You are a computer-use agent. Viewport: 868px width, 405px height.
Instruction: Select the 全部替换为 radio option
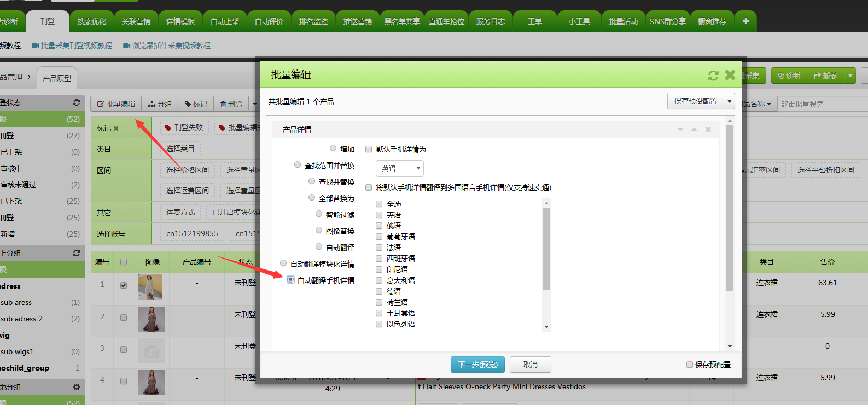coord(312,198)
